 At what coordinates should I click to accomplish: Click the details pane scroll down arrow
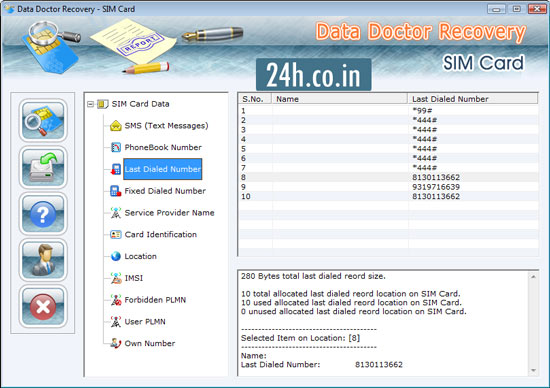click(533, 370)
